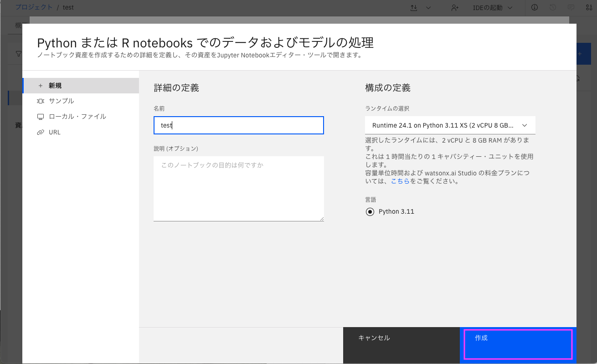Click the 作成 create button
Image resolution: width=597 pixels, height=364 pixels.
pyautogui.click(x=518, y=345)
